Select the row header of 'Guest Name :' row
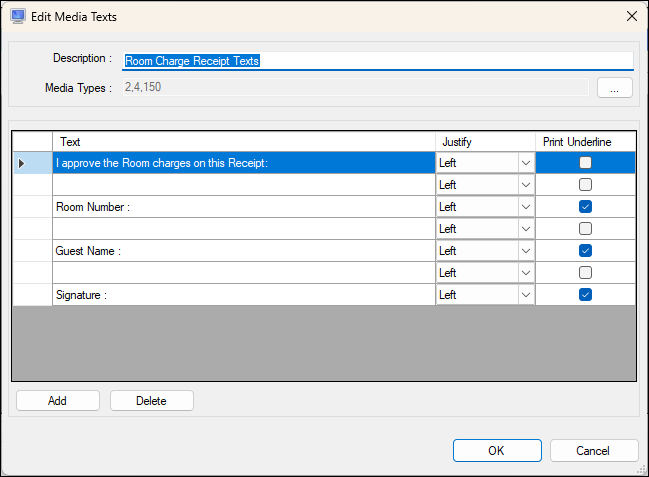 coord(33,251)
